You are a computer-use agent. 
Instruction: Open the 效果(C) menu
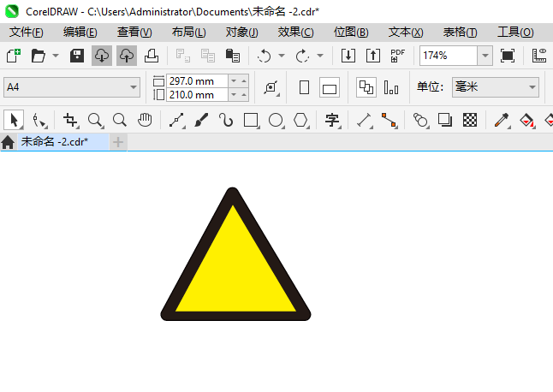pyautogui.click(x=295, y=33)
